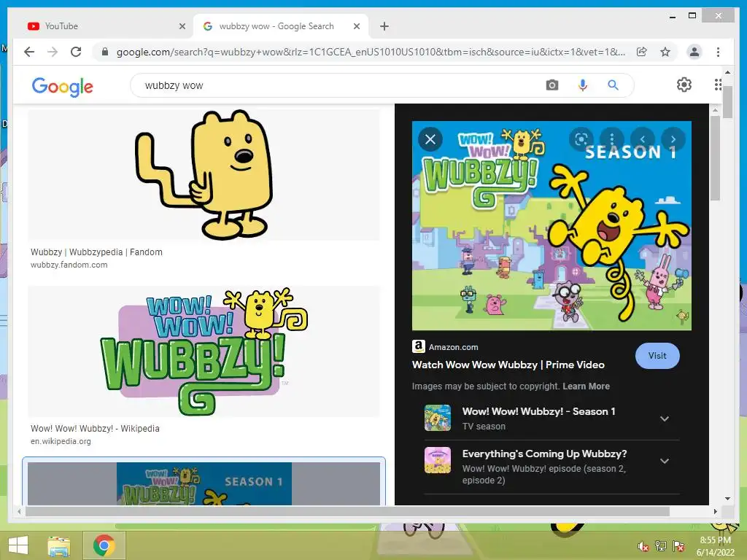
Task: Close the Google Search tab
Action: 356,27
